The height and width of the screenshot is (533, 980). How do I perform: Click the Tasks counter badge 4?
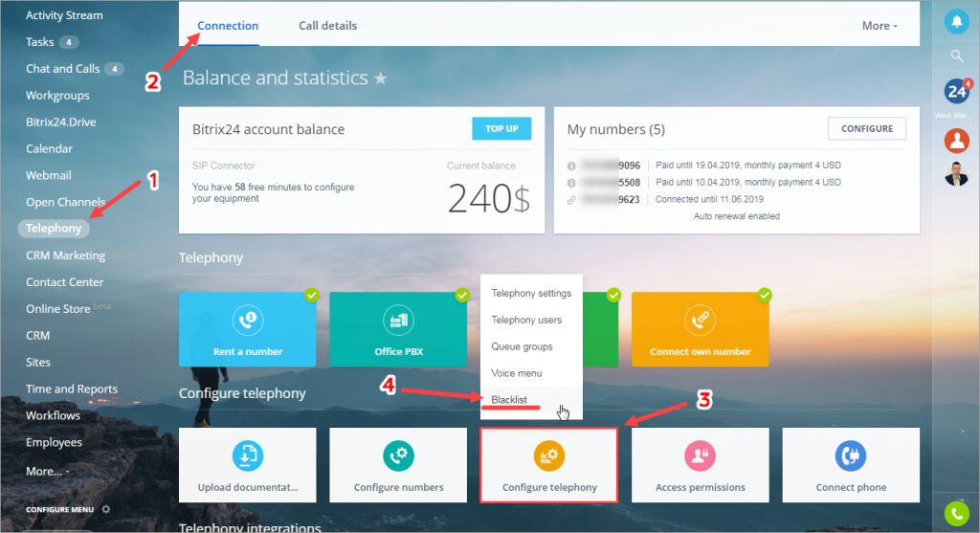69,42
